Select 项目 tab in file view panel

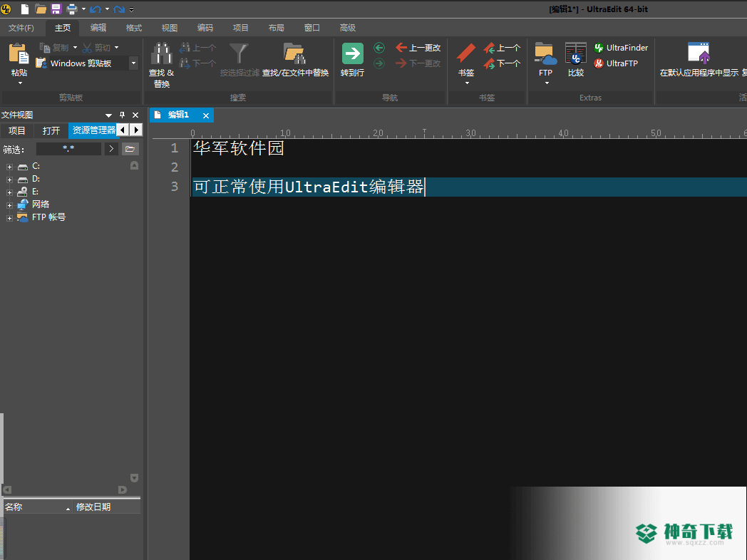click(16, 130)
